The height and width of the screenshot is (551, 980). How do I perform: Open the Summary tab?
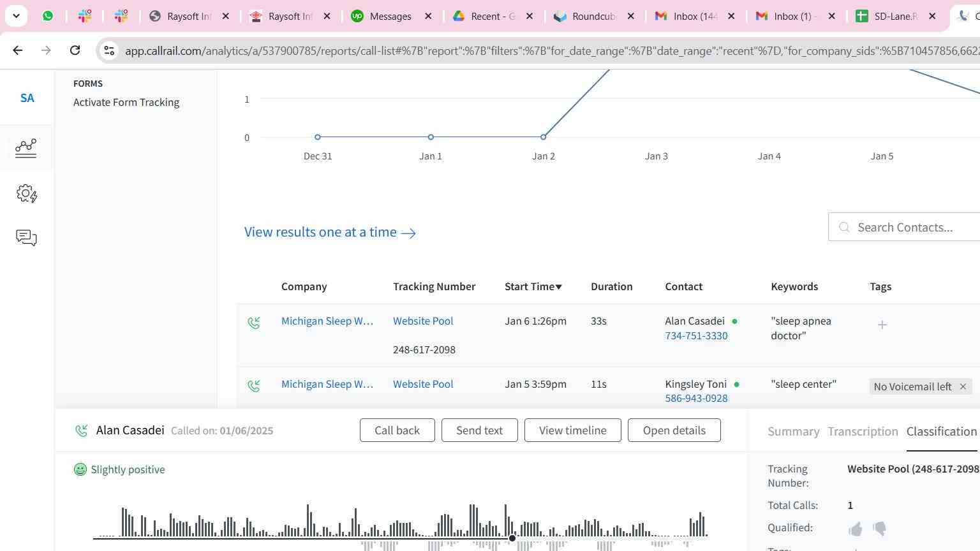793,432
